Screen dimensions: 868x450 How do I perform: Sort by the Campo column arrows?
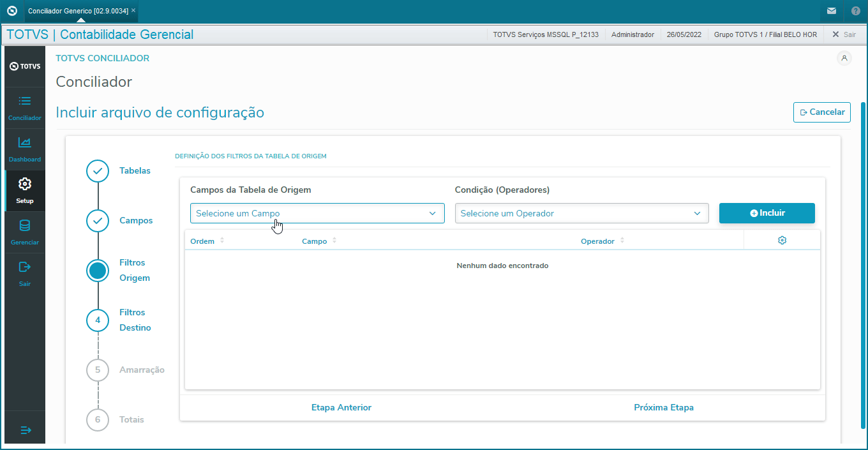point(334,241)
